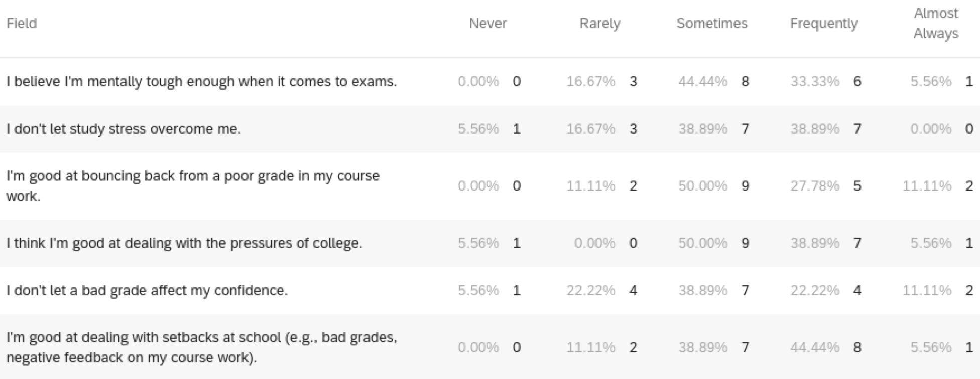Click the Never count for study stress row
980x379 pixels.
pyautogui.click(x=517, y=129)
